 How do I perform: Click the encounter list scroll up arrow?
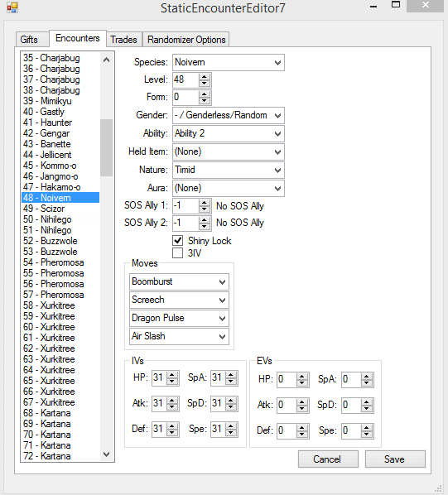tap(106, 60)
